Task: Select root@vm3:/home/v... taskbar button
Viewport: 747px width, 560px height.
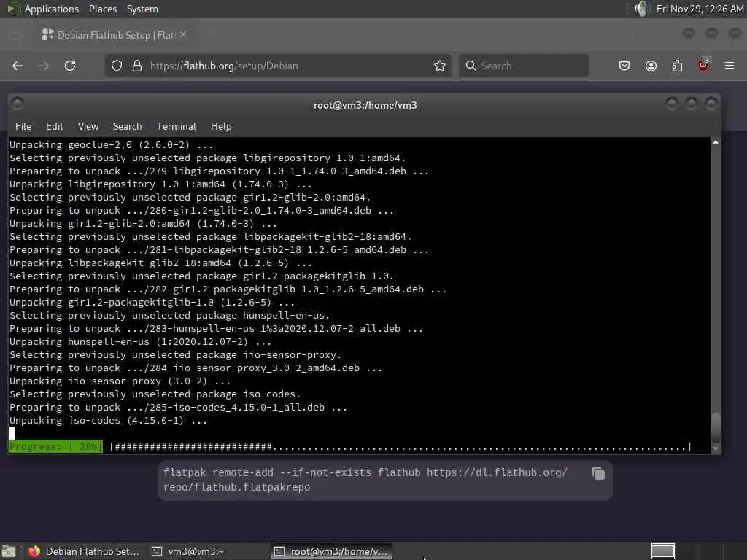Action: click(332, 551)
